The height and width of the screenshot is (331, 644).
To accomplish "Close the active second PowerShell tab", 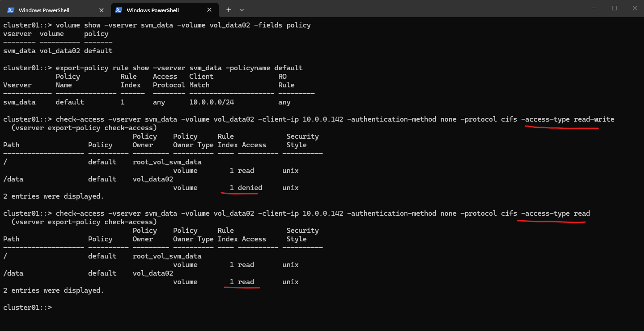I will pyautogui.click(x=210, y=10).
